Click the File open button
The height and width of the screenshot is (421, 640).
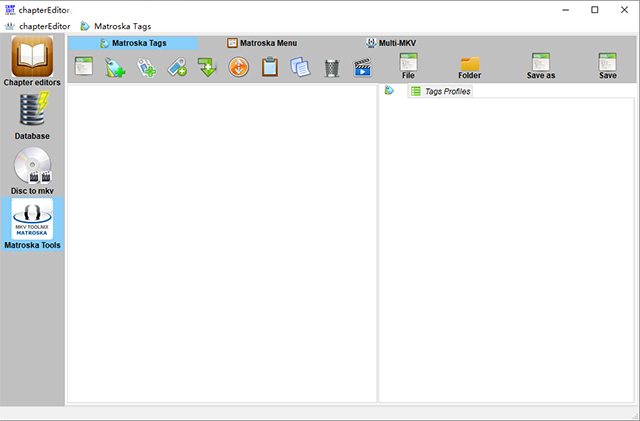click(408, 66)
